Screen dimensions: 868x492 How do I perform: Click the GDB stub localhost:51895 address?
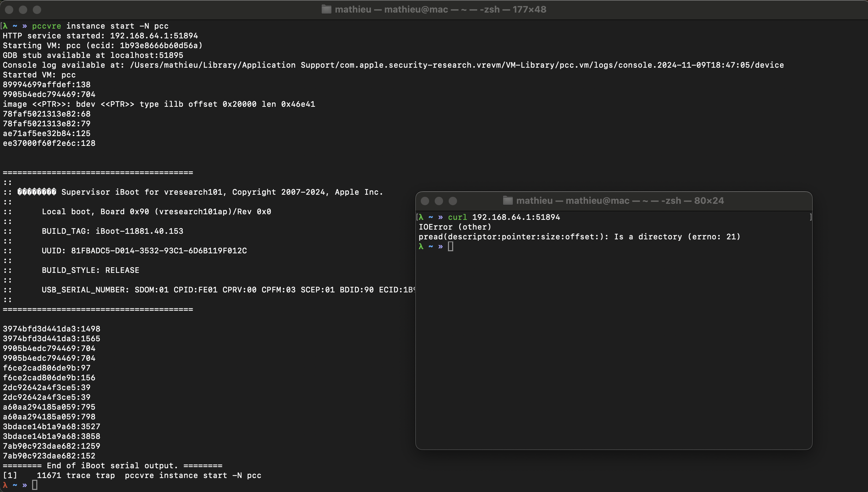pyautogui.click(x=147, y=55)
